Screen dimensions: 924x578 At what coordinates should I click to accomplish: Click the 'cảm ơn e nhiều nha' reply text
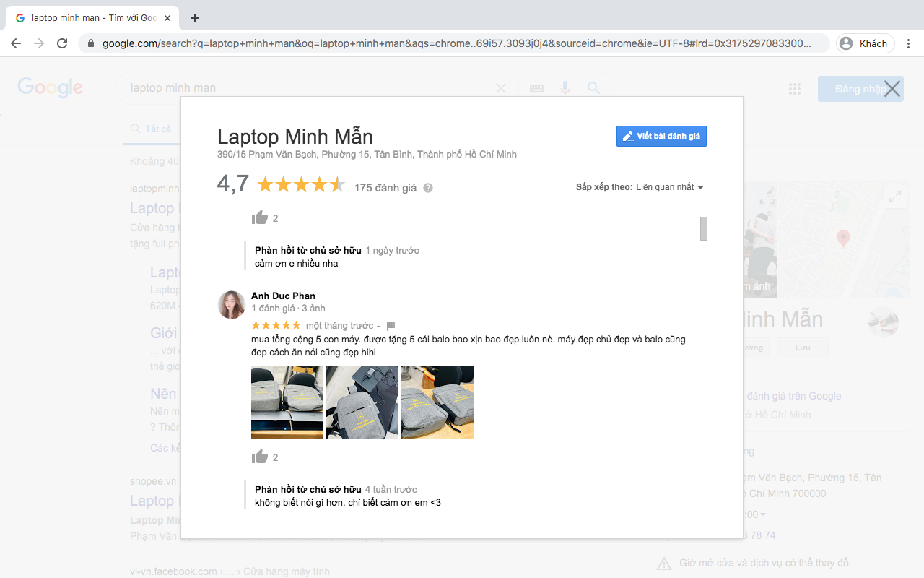pos(297,264)
